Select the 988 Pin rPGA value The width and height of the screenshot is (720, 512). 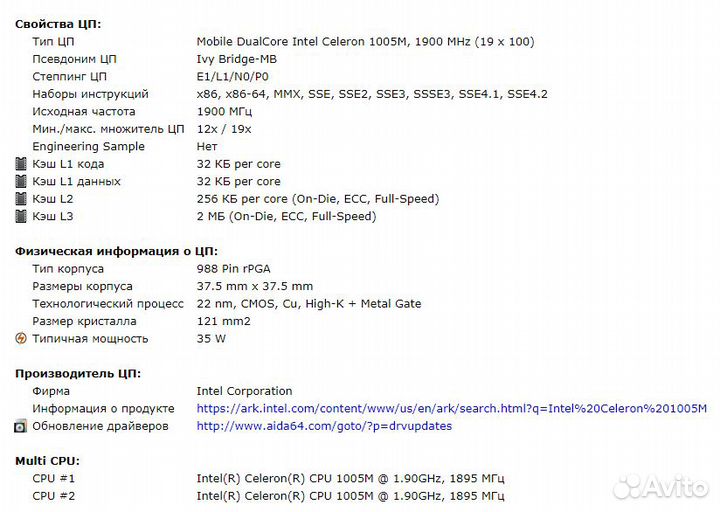click(233, 269)
